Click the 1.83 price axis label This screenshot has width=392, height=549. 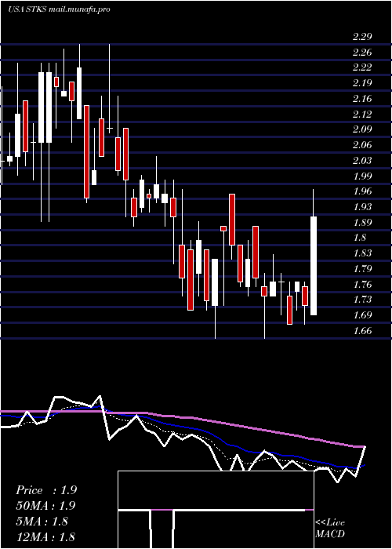[x=362, y=253]
